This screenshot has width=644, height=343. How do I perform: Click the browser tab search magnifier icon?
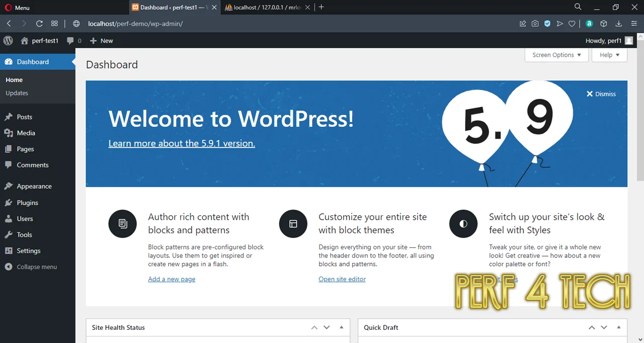578,7
